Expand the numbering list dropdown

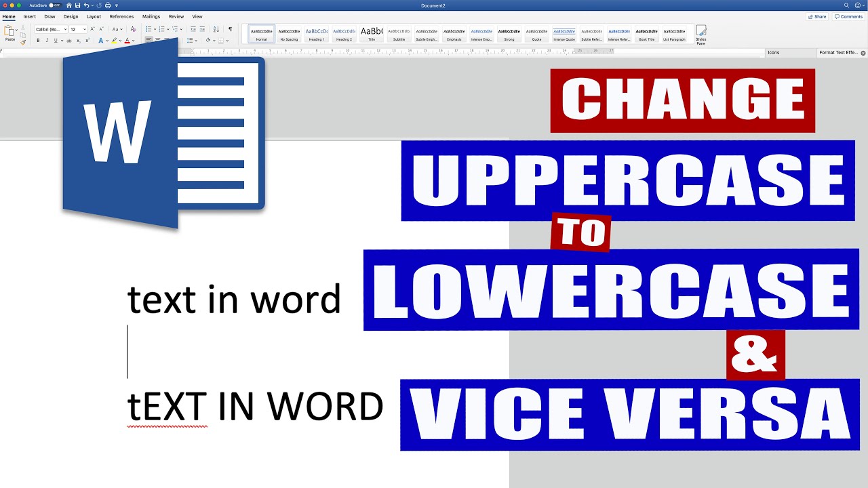coord(168,29)
